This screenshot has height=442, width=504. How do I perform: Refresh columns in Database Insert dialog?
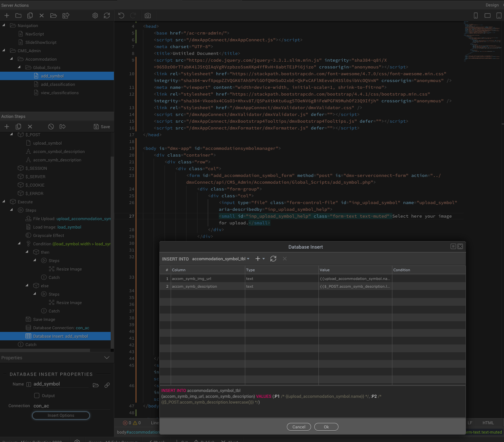click(273, 259)
